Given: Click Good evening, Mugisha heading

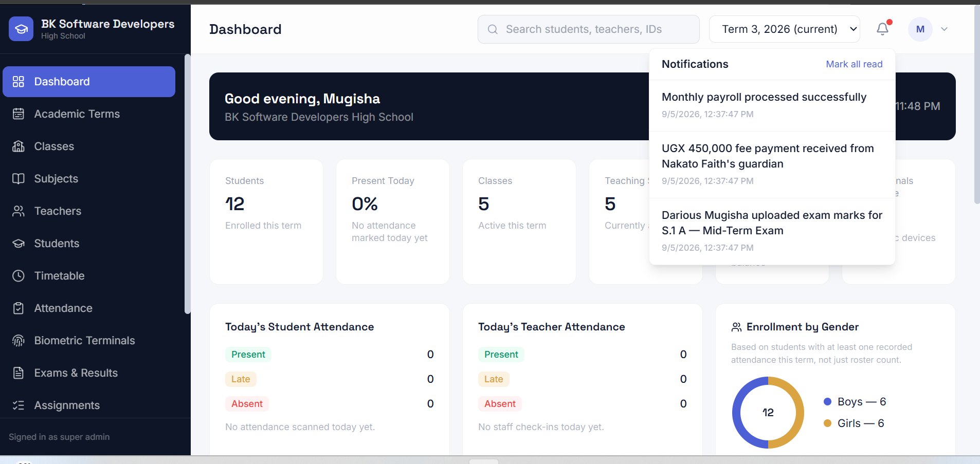Looking at the screenshot, I should 302,99.
